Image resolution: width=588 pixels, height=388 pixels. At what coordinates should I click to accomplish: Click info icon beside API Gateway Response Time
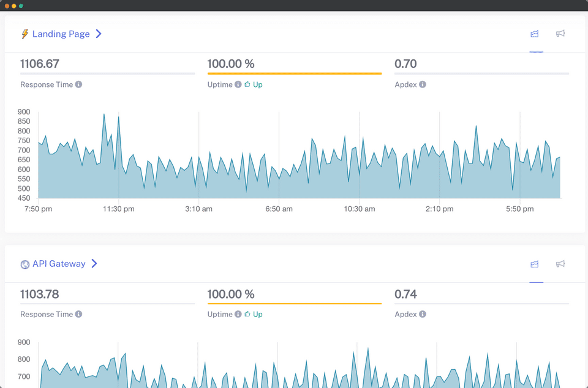79,314
